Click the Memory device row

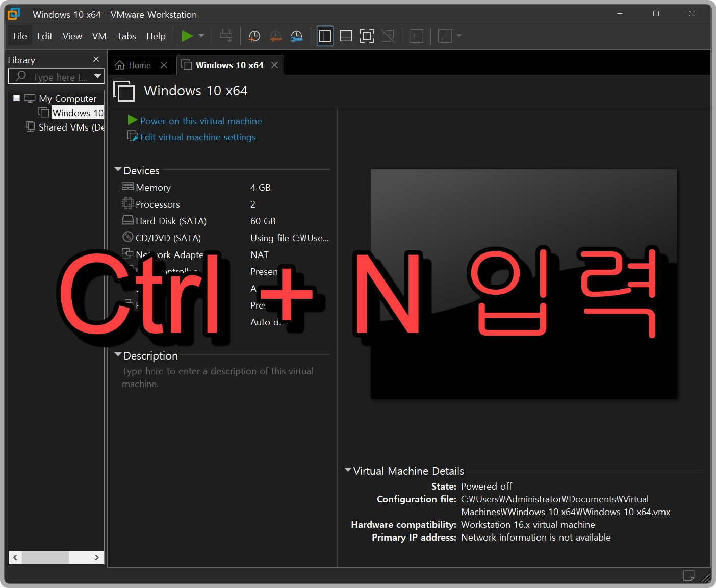pyautogui.click(x=225, y=187)
